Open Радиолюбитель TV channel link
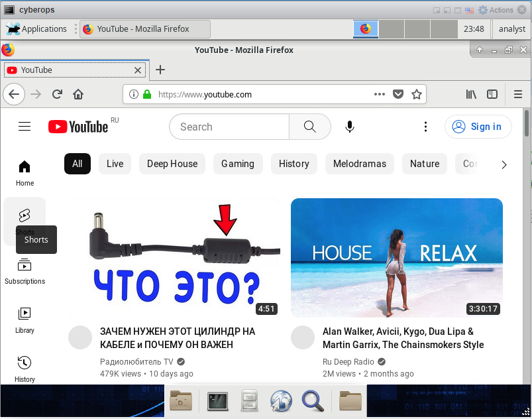This screenshot has width=532, height=419. (x=136, y=361)
